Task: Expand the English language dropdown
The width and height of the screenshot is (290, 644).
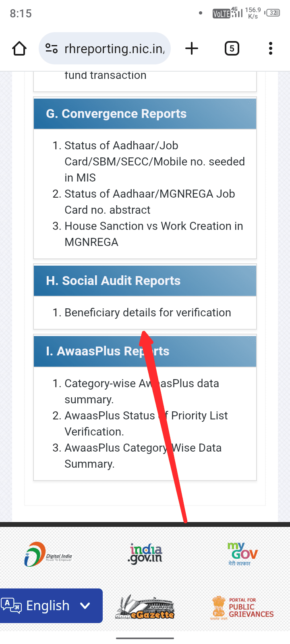Action: (x=51, y=605)
